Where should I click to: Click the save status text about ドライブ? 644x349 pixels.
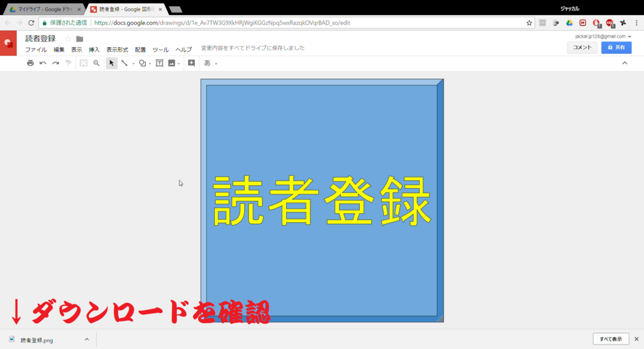tap(253, 48)
